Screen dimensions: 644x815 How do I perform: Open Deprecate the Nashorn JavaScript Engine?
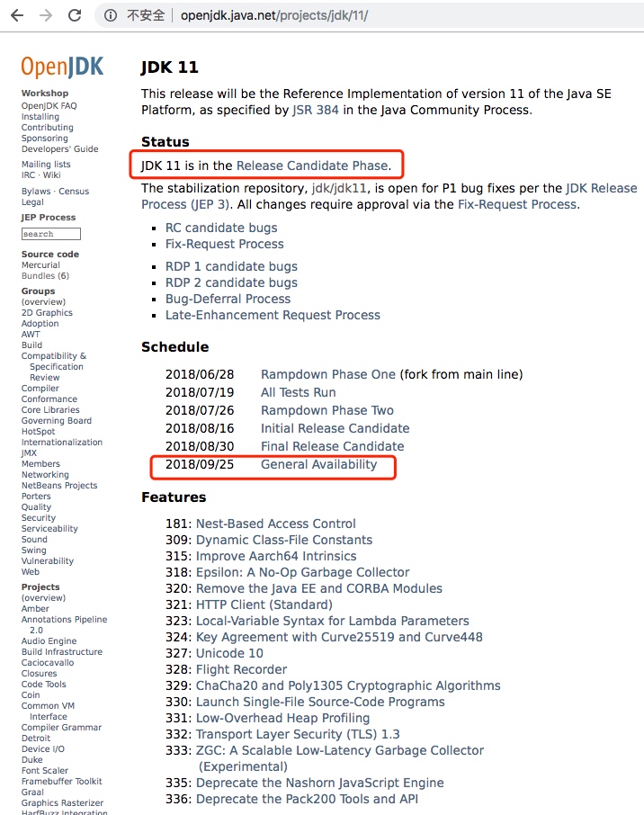point(319,783)
